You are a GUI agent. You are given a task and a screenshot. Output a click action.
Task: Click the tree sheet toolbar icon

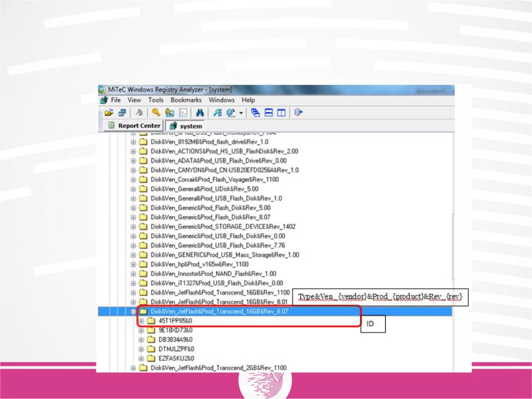click(183, 112)
